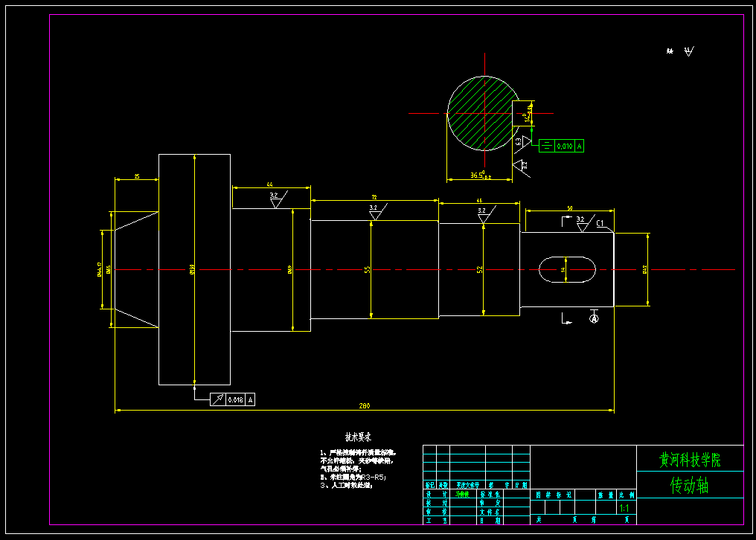756x540 pixels.
Task: Click the 44 length dimension text
Action: tap(269, 184)
